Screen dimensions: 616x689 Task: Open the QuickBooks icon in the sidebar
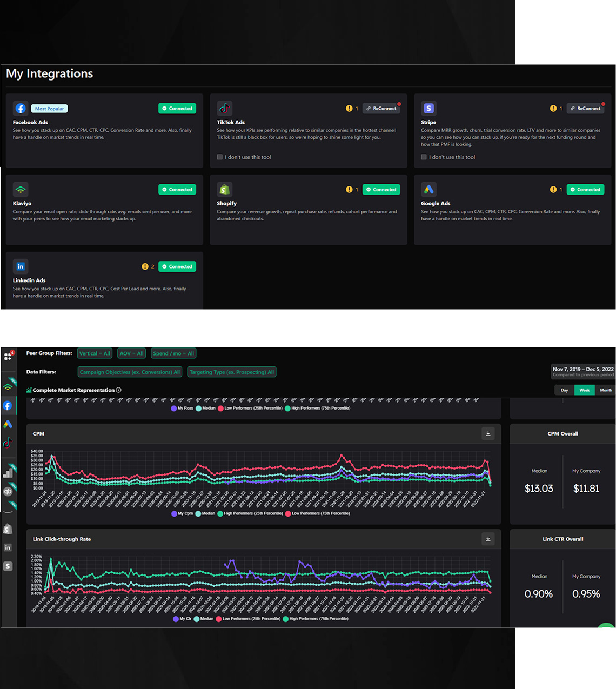point(8,491)
